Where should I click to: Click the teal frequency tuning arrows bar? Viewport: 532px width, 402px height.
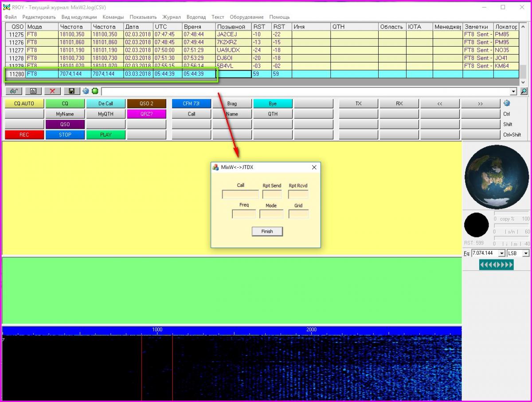(x=496, y=265)
